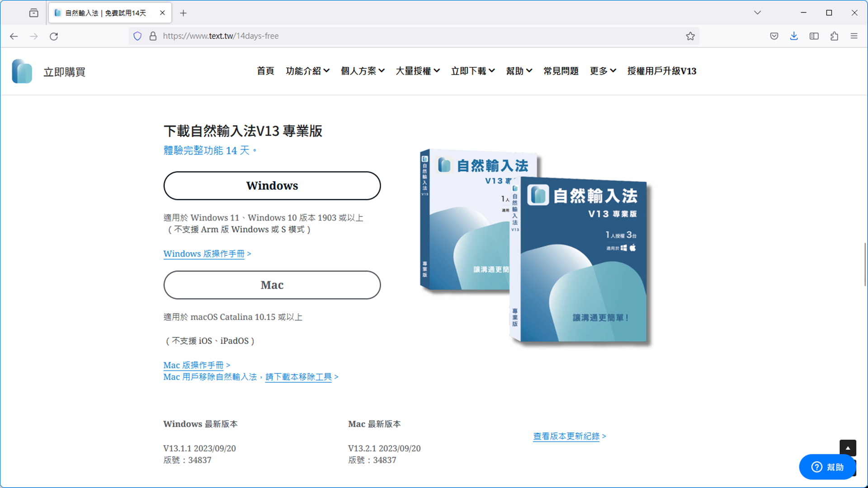
Task: Click the V13.1.1 2023/09/20 version text
Action: tap(199, 448)
